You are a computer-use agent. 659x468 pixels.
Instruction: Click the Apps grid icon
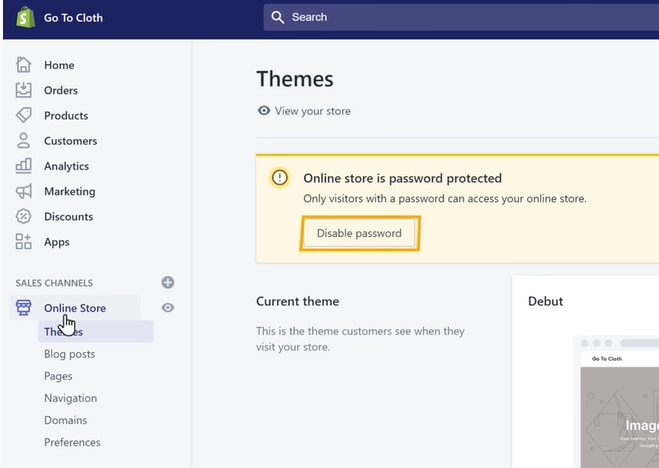[x=24, y=242]
